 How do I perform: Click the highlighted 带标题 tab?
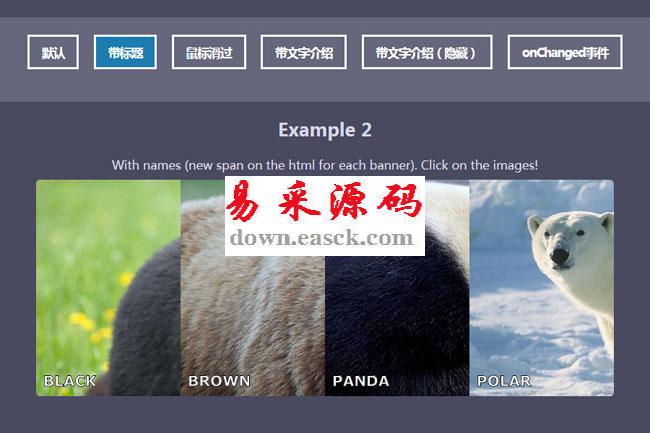(125, 52)
